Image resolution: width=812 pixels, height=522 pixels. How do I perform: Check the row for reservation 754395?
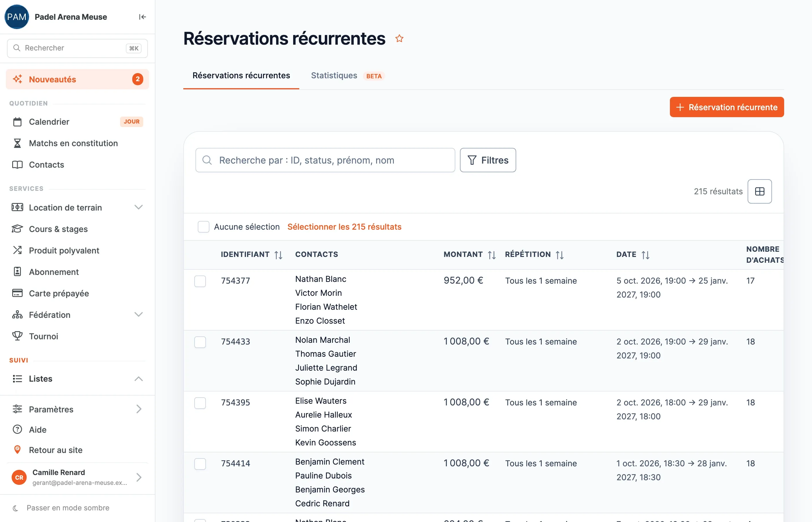[x=200, y=403]
